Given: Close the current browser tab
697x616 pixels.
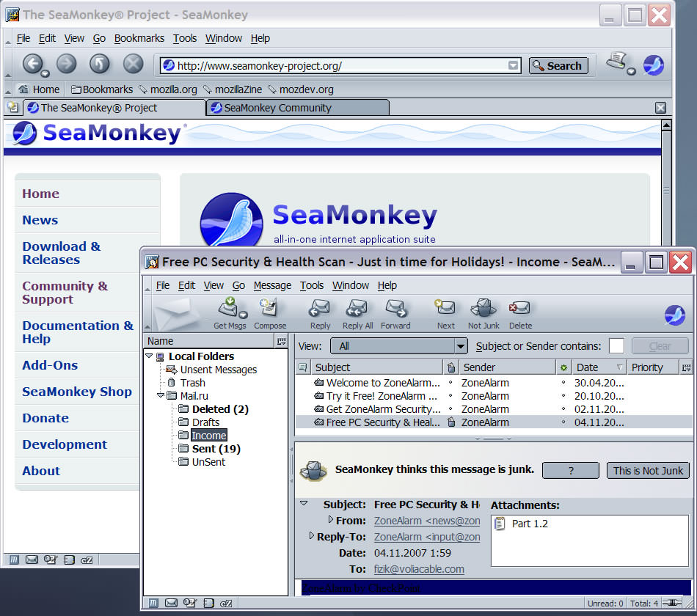Looking at the screenshot, I should [x=660, y=108].
